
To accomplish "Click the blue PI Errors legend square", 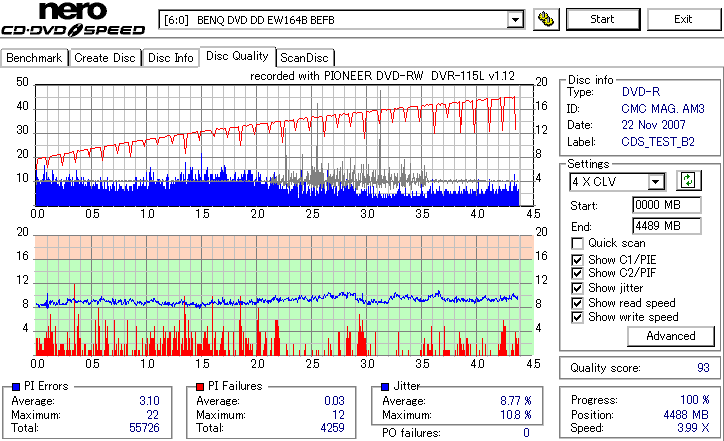I will [16, 387].
